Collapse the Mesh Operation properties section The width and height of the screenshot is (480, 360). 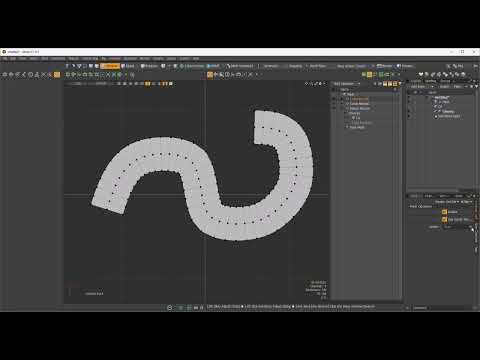click(x=420, y=207)
